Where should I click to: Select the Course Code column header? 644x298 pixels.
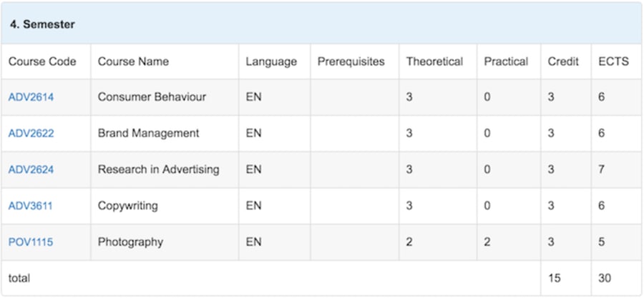point(42,62)
